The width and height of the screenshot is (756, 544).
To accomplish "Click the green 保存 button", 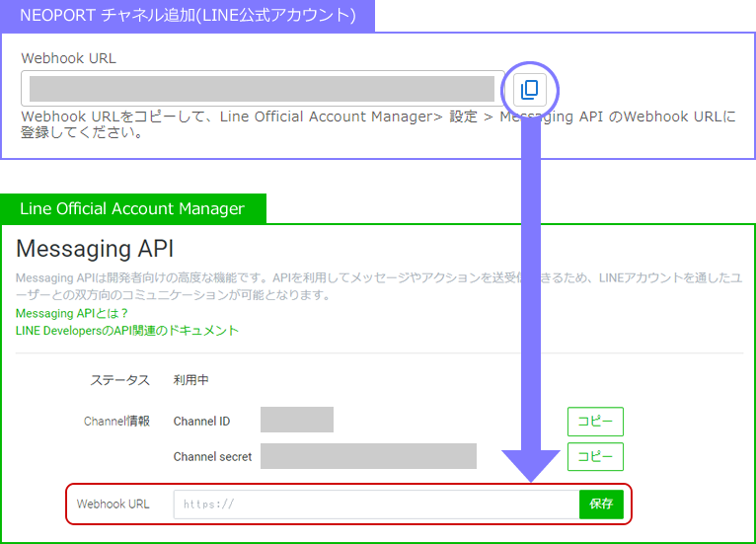I will 601,504.
